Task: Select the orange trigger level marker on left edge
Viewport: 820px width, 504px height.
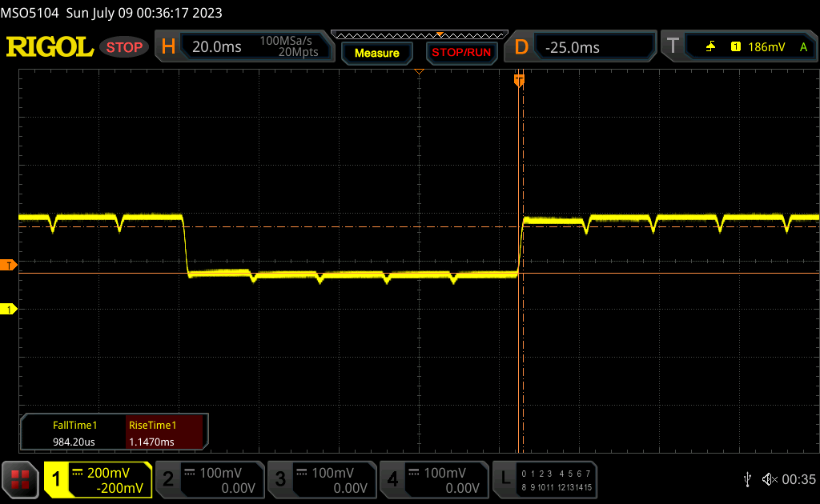Action: 9,265
